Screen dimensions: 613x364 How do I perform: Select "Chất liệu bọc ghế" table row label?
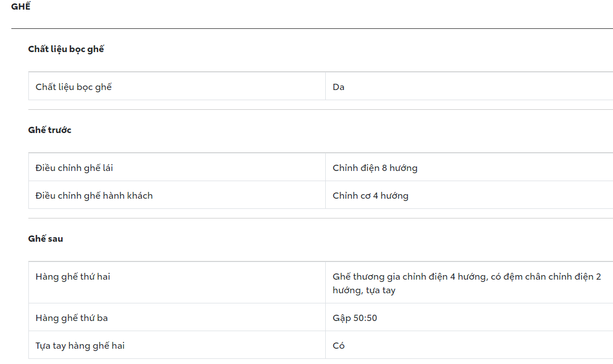[x=74, y=87]
